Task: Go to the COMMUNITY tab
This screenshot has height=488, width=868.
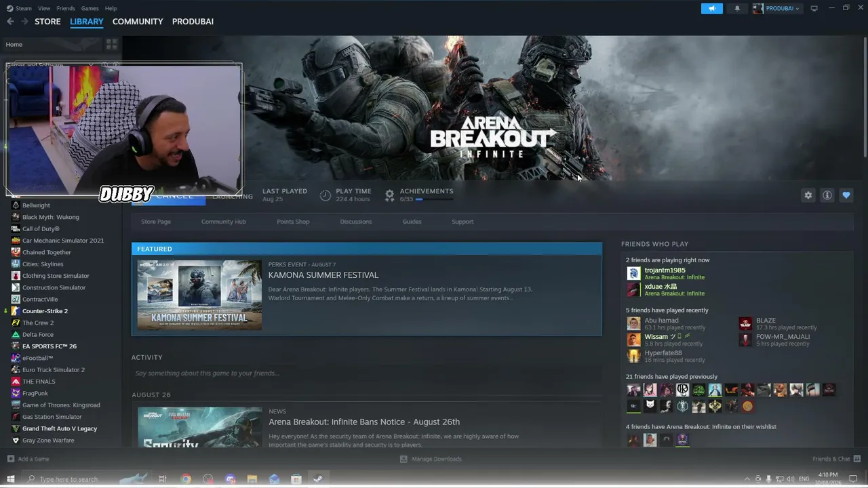Action: pos(138,22)
